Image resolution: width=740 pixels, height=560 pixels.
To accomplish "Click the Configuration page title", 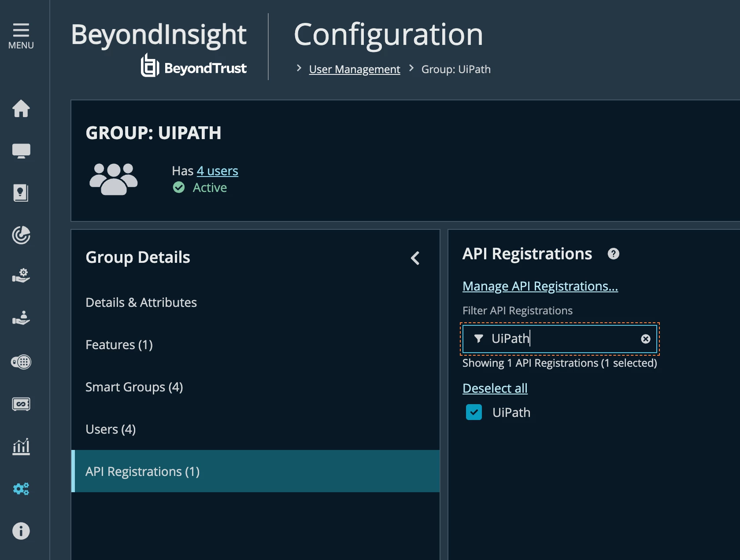I will click(x=388, y=35).
